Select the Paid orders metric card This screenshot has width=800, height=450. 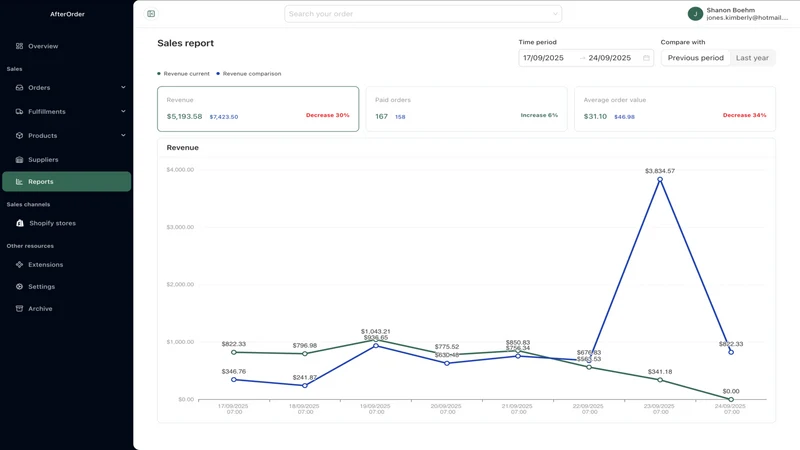pos(466,109)
